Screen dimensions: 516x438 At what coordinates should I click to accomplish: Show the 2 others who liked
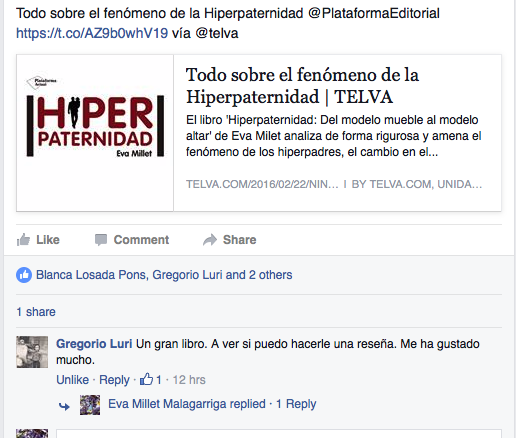click(271, 275)
